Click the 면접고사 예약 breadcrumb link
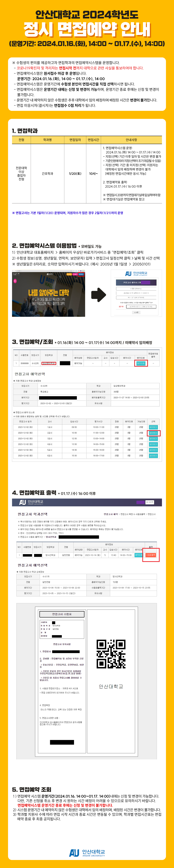The height and width of the screenshot is (868, 174). click(x=111, y=514)
